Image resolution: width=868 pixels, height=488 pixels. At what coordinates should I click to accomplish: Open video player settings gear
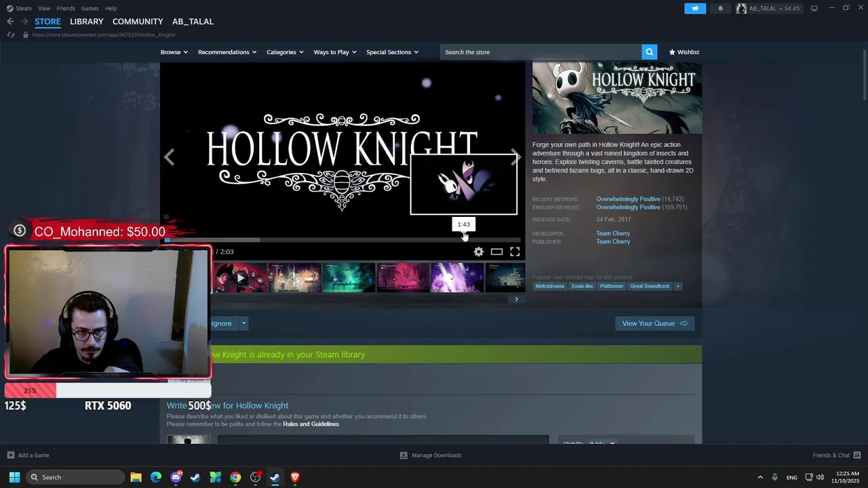coord(479,251)
